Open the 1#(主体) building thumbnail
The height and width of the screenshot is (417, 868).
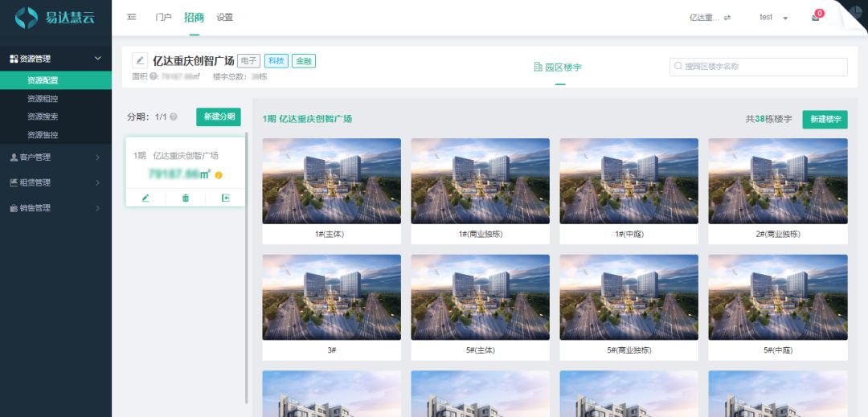coord(332,181)
